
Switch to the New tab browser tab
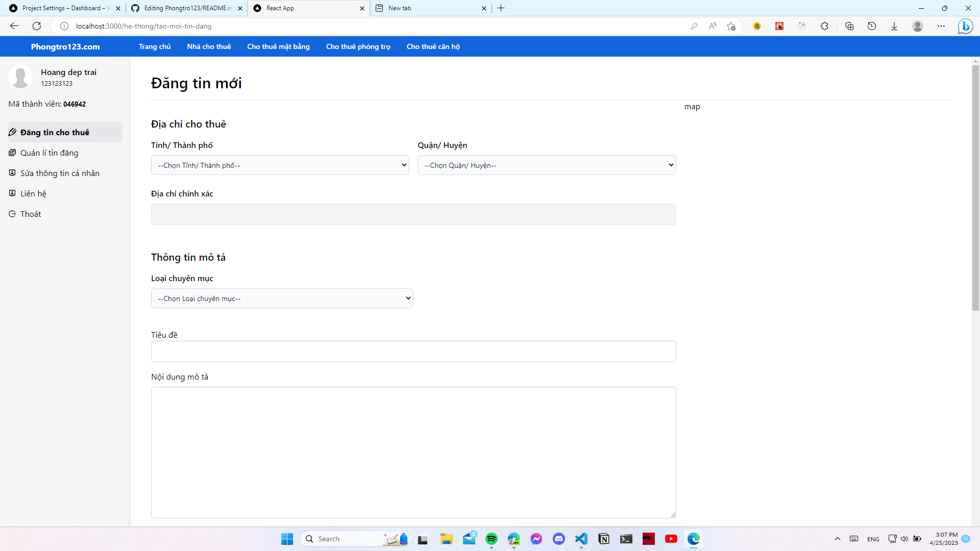pyautogui.click(x=431, y=8)
